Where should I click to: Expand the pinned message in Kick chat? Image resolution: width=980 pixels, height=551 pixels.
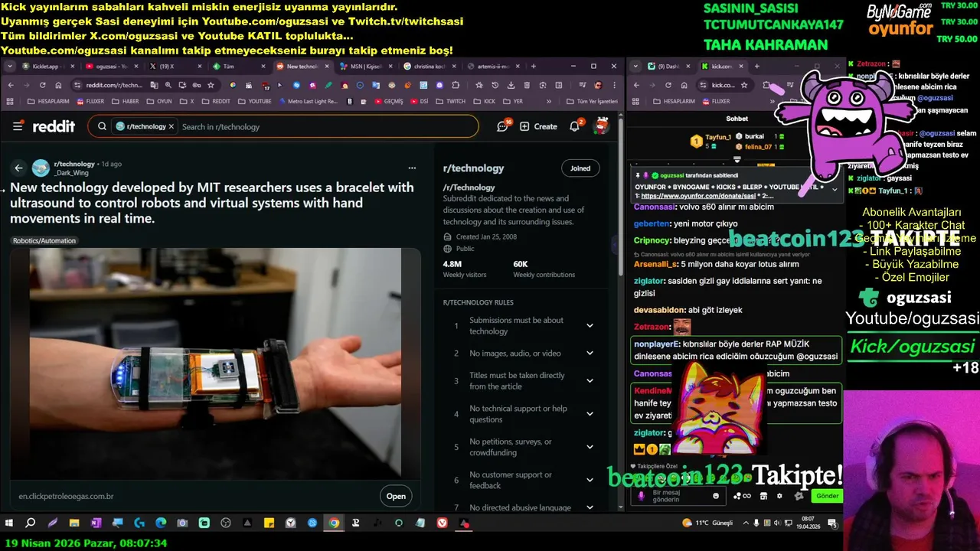[x=835, y=189]
